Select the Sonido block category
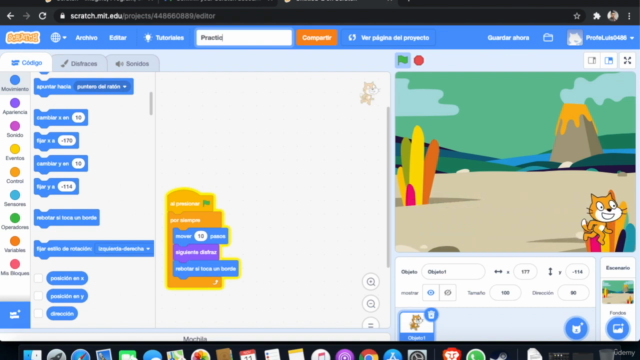 point(15,129)
